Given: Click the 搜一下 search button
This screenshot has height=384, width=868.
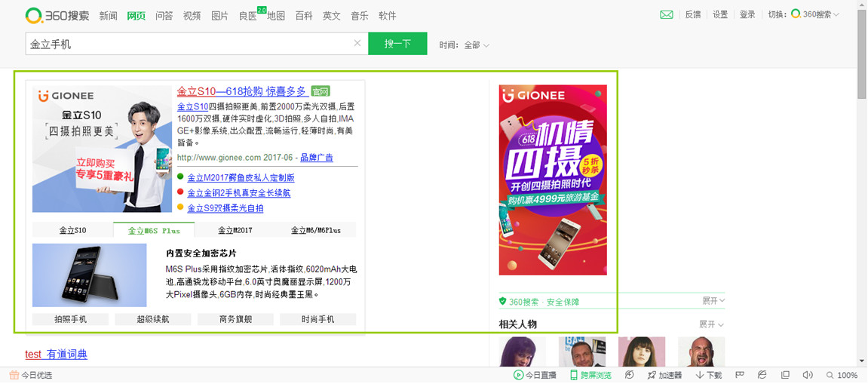Looking at the screenshot, I should tap(397, 43).
